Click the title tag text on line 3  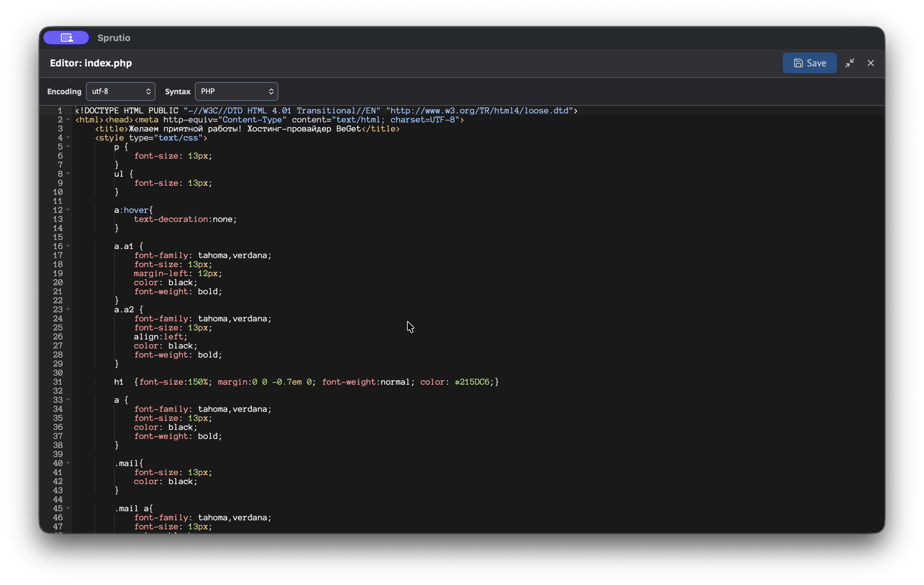[245, 128]
